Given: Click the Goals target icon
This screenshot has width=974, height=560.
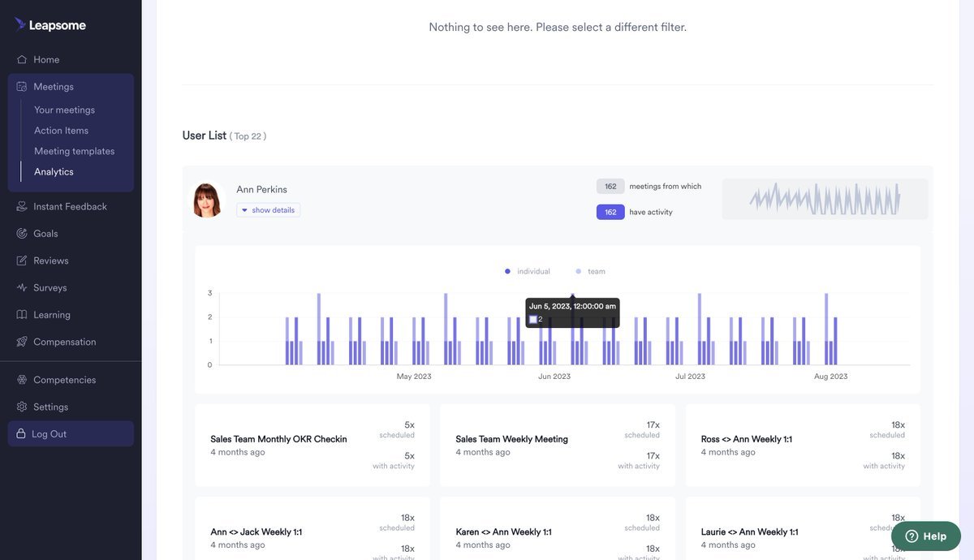Looking at the screenshot, I should coord(22,234).
